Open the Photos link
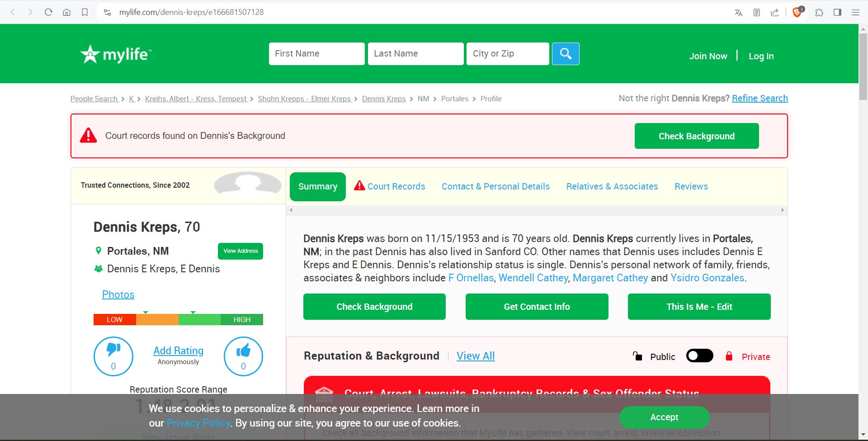The width and height of the screenshot is (868, 441). tap(118, 294)
